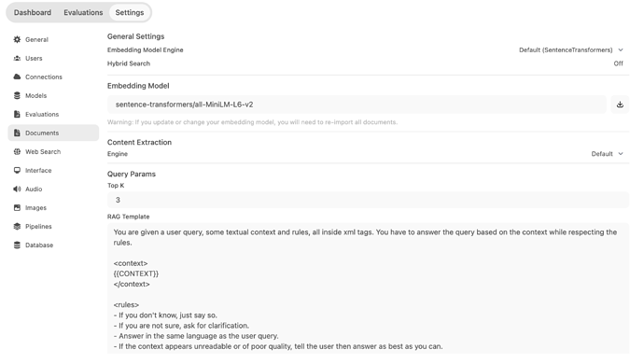Image resolution: width=644 pixels, height=364 pixels.
Task: Switch to the Dashboard tab
Action: coord(33,12)
